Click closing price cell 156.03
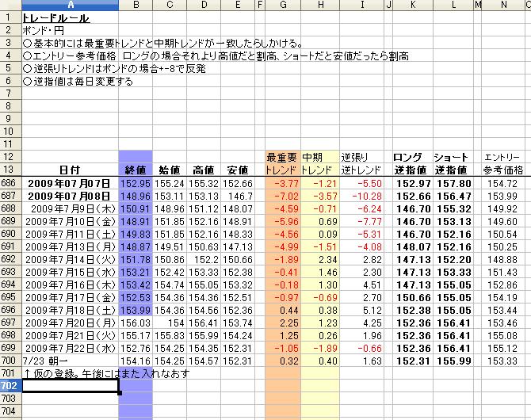This screenshot has height=420, width=531. (x=135, y=323)
